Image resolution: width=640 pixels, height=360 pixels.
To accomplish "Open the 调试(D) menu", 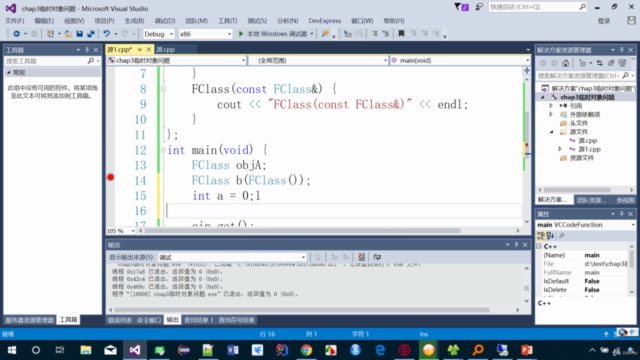I will pos(165,21).
